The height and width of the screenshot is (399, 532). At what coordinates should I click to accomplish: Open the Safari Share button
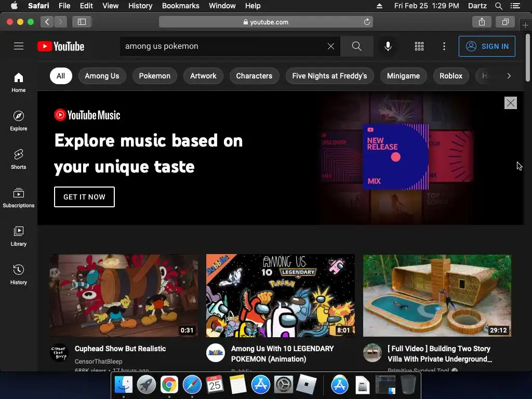point(482,22)
